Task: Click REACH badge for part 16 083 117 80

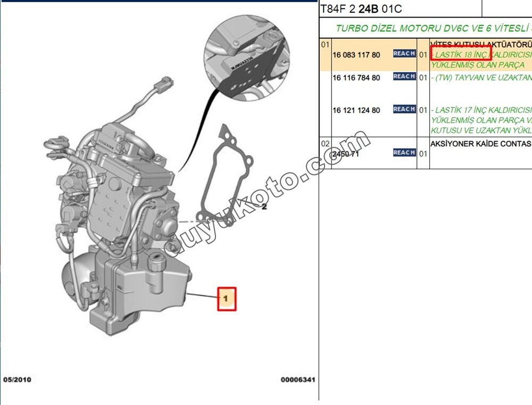Action: 404,54
